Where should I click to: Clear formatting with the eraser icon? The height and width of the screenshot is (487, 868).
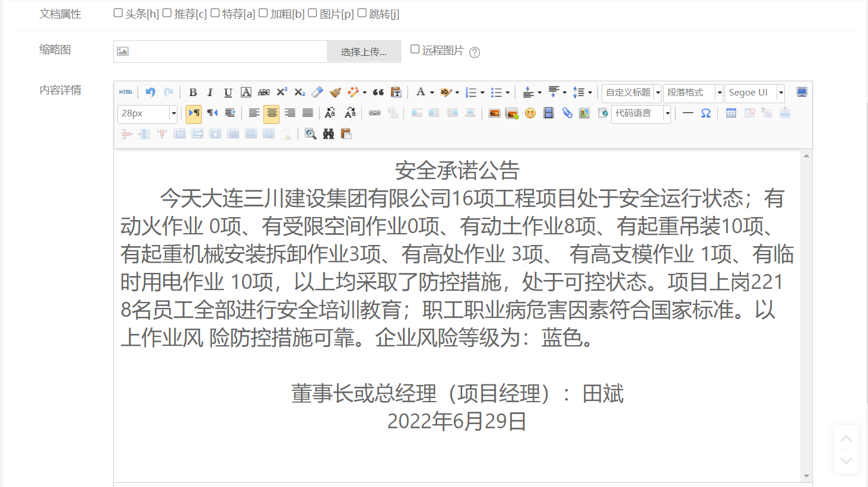(x=317, y=93)
